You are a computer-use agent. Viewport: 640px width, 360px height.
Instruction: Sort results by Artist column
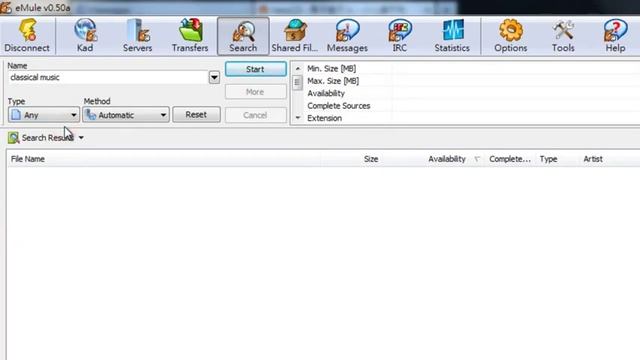click(x=593, y=159)
